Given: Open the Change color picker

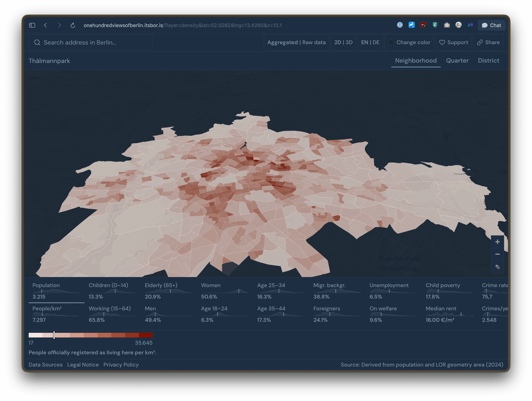Looking at the screenshot, I should (x=409, y=42).
